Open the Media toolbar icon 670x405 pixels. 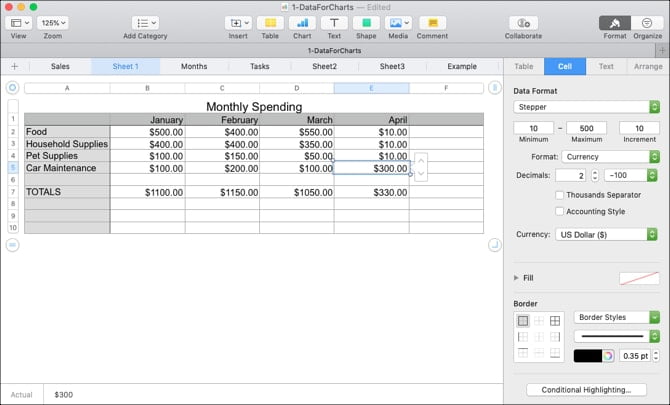(398, 22)
